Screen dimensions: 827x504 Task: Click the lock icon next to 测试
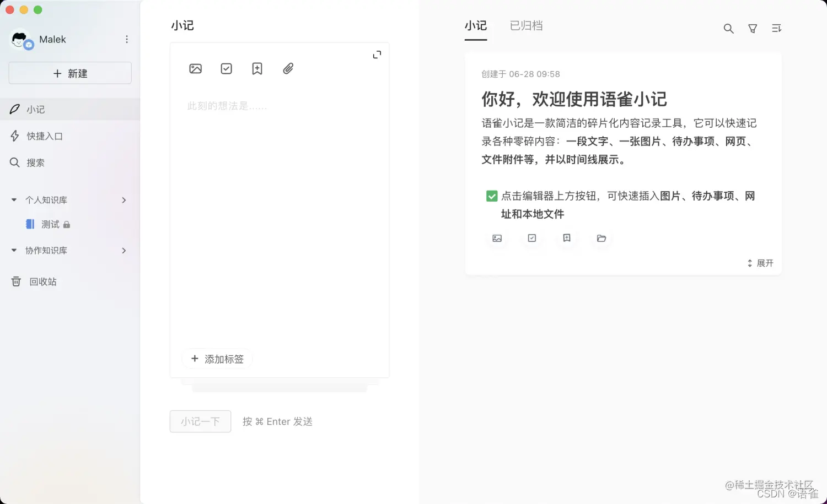[67, 225]
